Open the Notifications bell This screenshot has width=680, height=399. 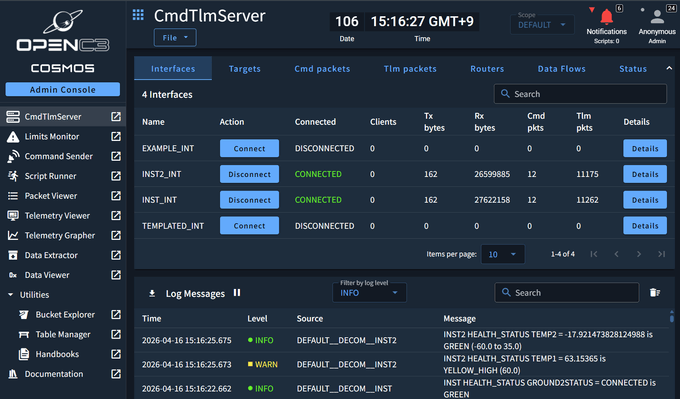(606, 17)
